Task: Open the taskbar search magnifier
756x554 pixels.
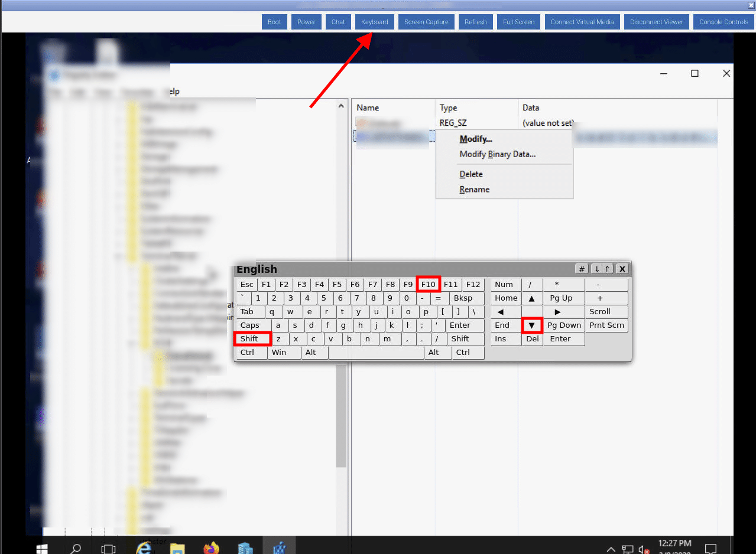Action: tap(76, 549)
